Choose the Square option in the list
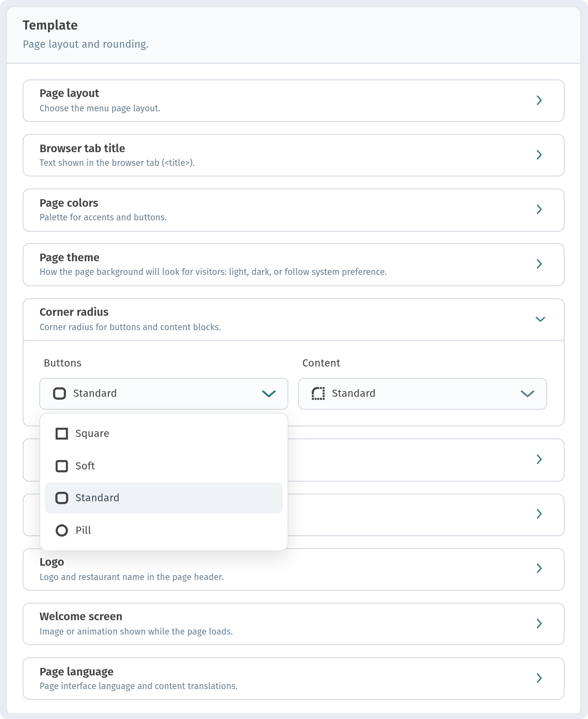The image size is (588, 719). (164, 434)
